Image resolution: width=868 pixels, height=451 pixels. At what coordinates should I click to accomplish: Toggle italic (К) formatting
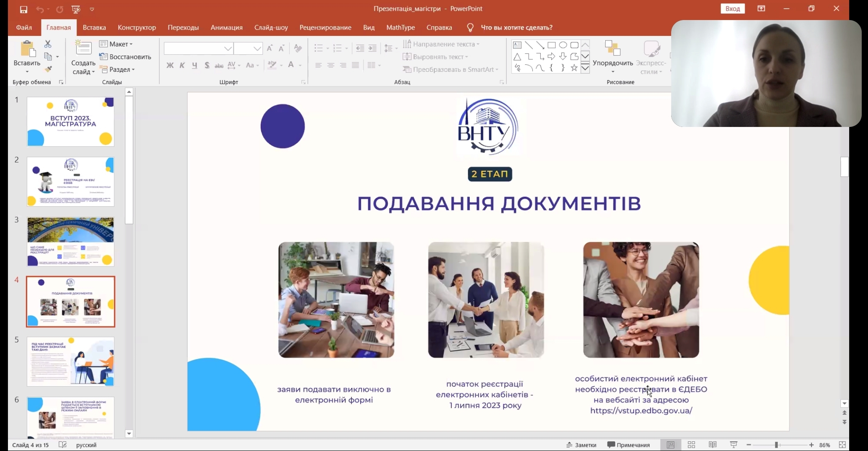[x=182, y=65]
